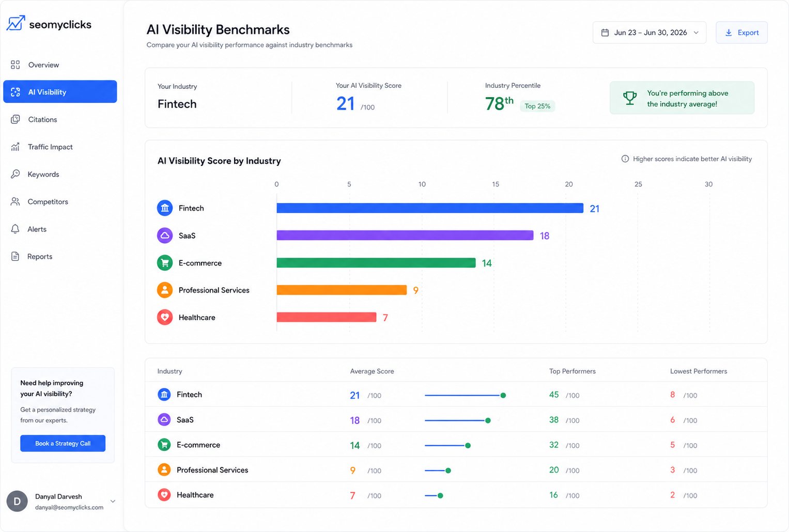
Task: Go to the Overview page
Action: (x=60, y=65)
